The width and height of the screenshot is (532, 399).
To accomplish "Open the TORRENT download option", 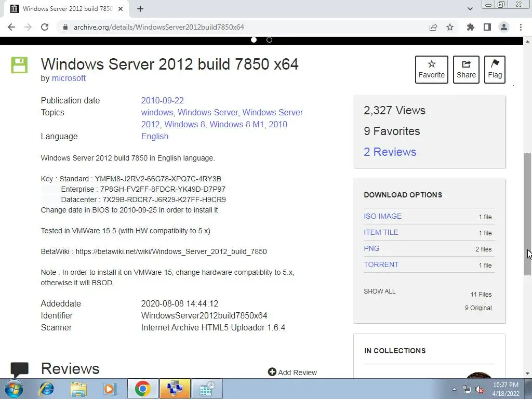I will 381,264.
